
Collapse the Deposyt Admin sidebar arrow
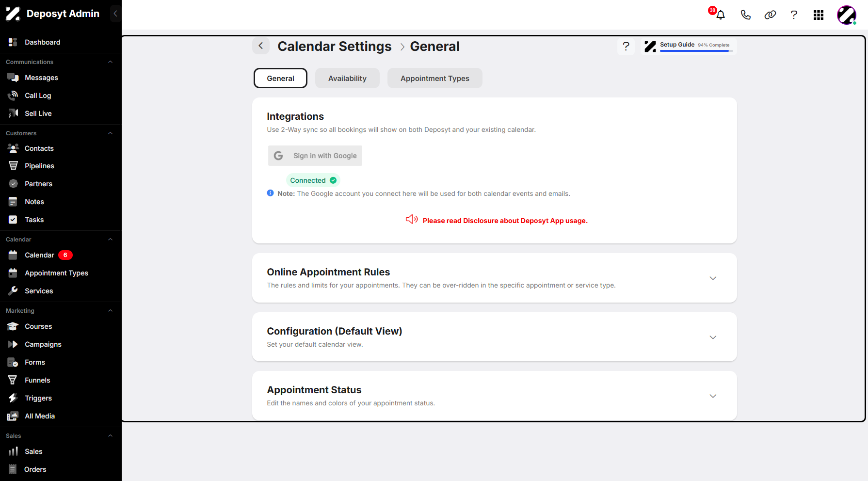coord(115,14)
